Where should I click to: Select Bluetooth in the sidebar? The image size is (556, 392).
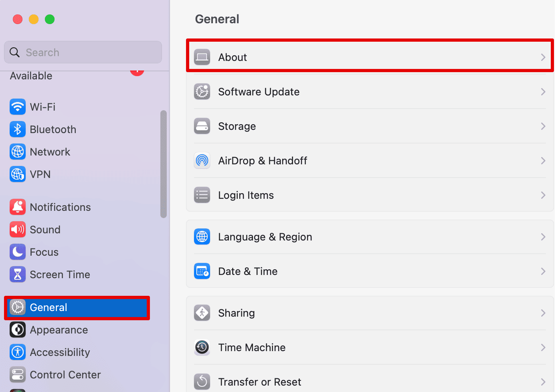[x=53, y=129]
